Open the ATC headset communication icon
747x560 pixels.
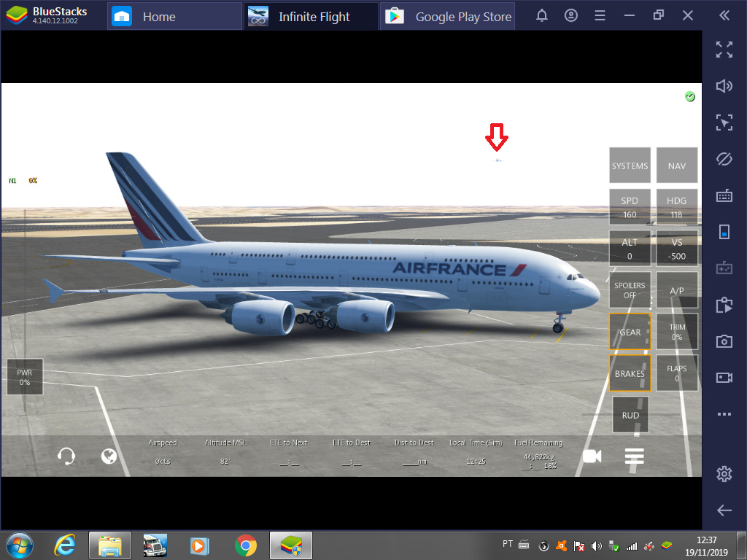tap(66, 456)
